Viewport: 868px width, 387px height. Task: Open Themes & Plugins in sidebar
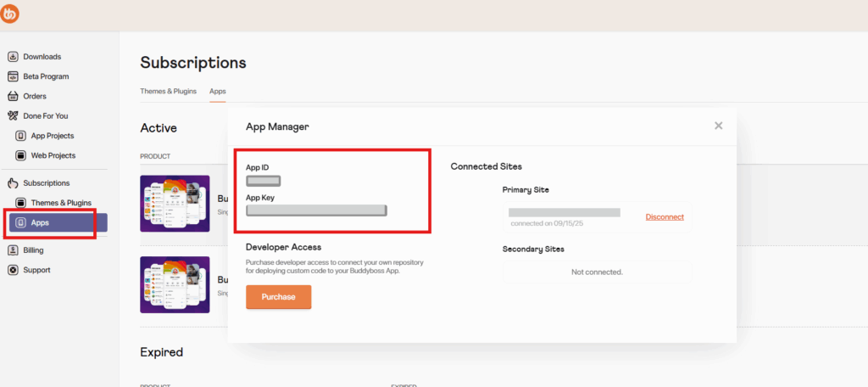(60, 203)
